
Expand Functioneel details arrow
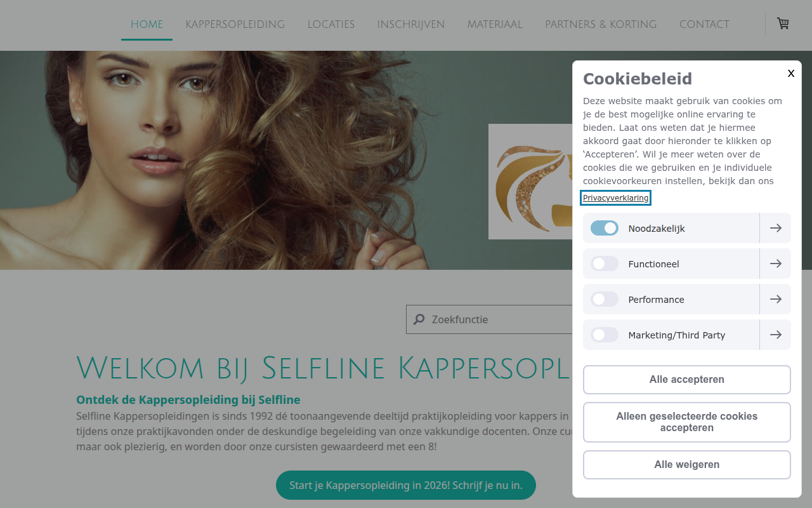pyautogui.click(x=775, y=264)
